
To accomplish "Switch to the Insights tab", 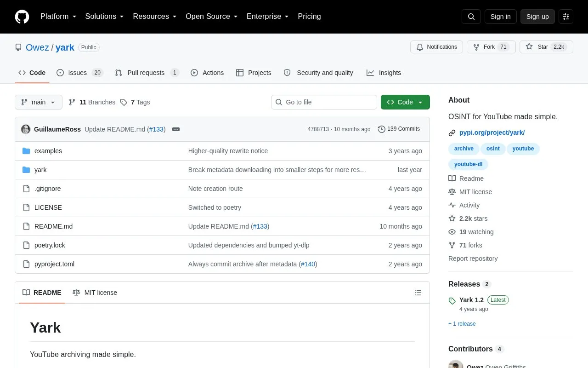I will tap(384, 73).
